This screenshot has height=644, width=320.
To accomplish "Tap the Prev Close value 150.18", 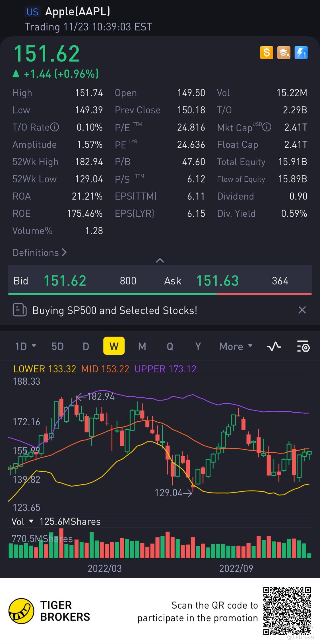I will pos(191,110).
